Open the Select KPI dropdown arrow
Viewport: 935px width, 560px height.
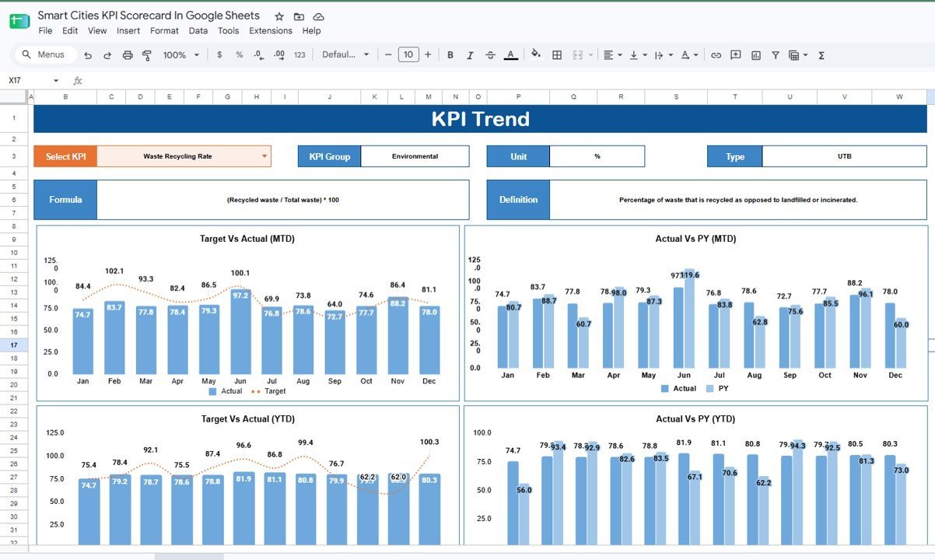click(264, 156)
